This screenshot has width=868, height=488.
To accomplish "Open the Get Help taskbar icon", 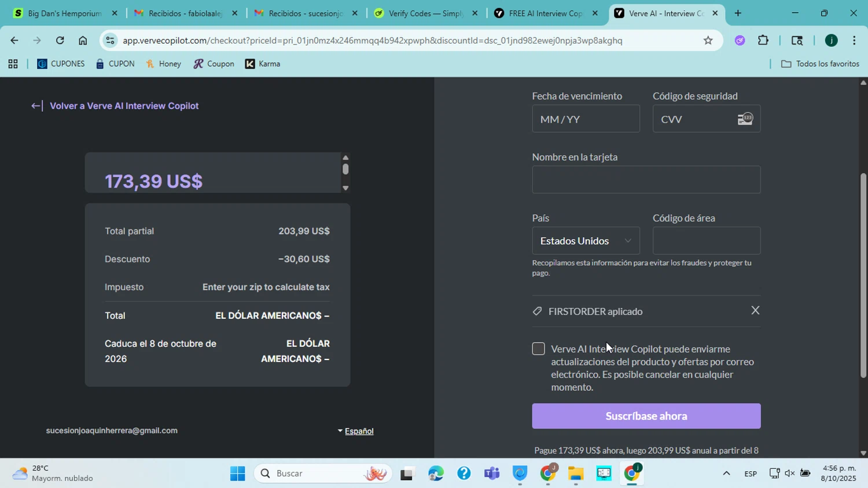I will 464,474.
